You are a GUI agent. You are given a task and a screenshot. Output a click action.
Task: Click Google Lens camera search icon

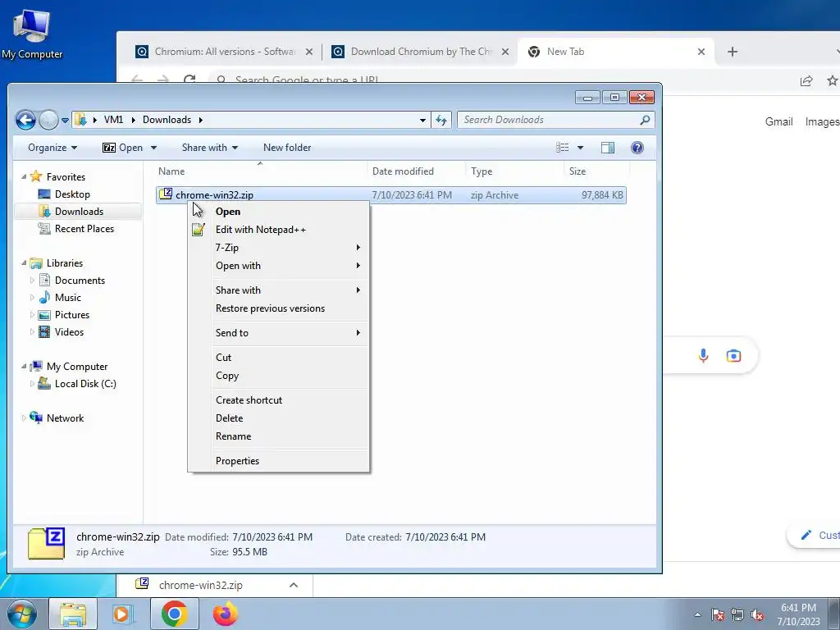[x=733, y=356]
